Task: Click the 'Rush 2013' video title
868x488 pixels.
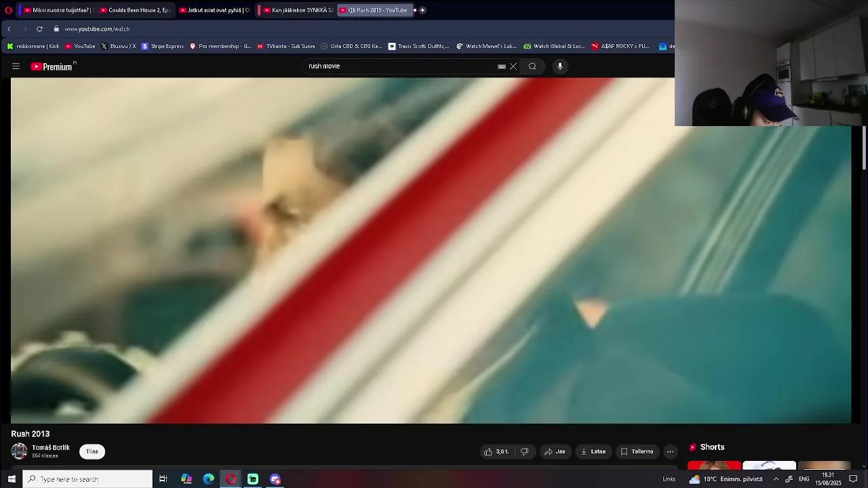Action: [x=31, y=434]
